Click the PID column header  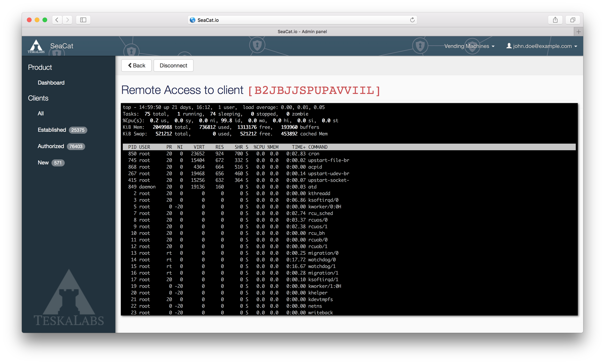pos(132,147)
